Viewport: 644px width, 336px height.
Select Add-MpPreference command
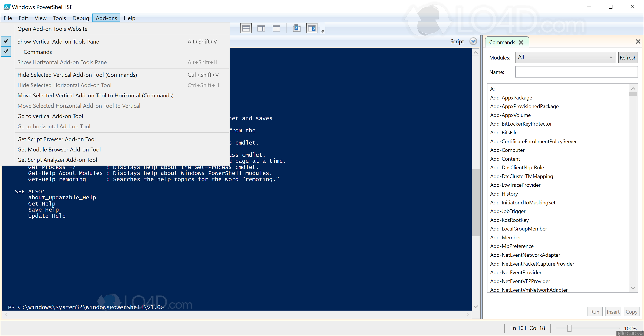[512, 246]
